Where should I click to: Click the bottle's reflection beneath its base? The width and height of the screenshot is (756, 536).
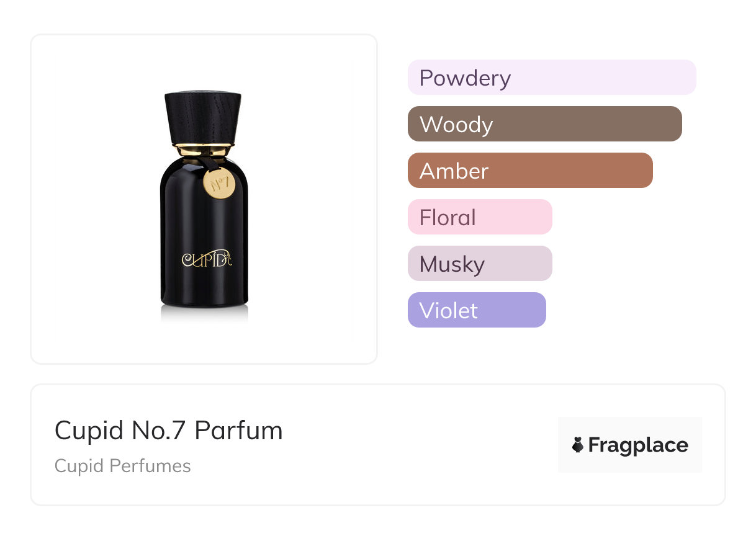(x=204, y=315)
